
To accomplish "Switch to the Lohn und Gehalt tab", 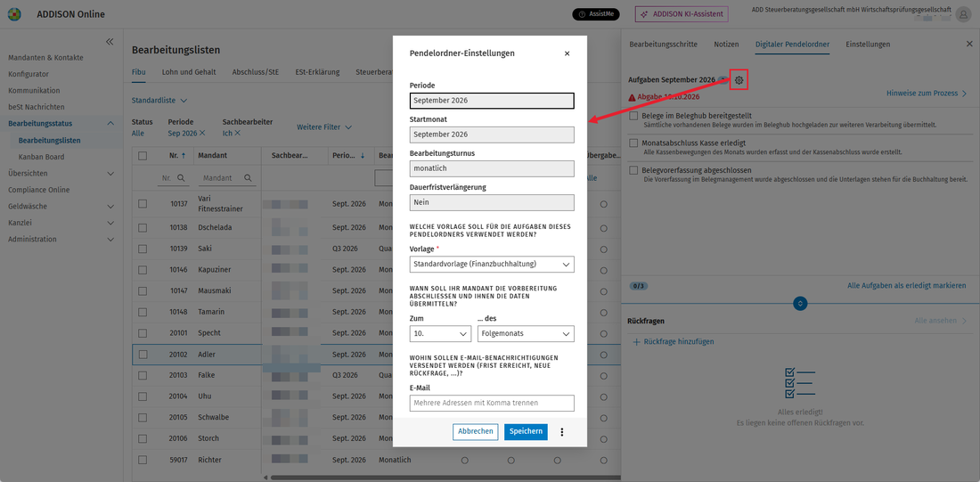I will 189,72.
